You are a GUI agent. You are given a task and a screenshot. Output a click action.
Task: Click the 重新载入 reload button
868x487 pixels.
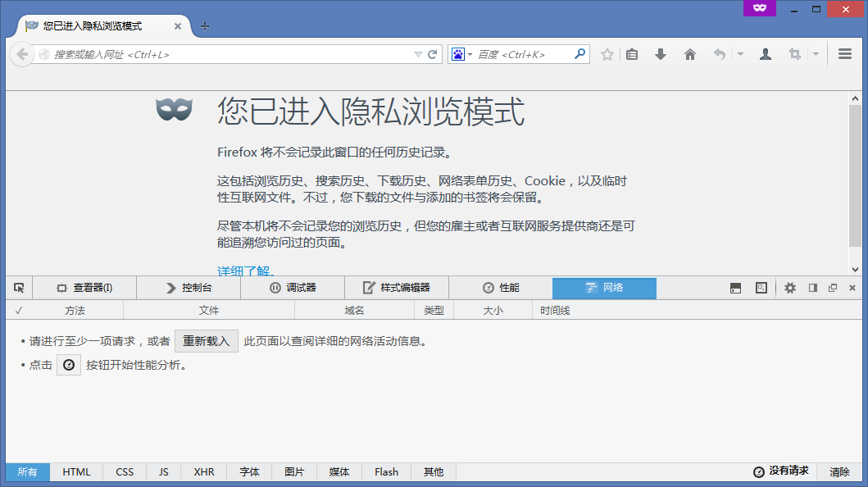206,341
